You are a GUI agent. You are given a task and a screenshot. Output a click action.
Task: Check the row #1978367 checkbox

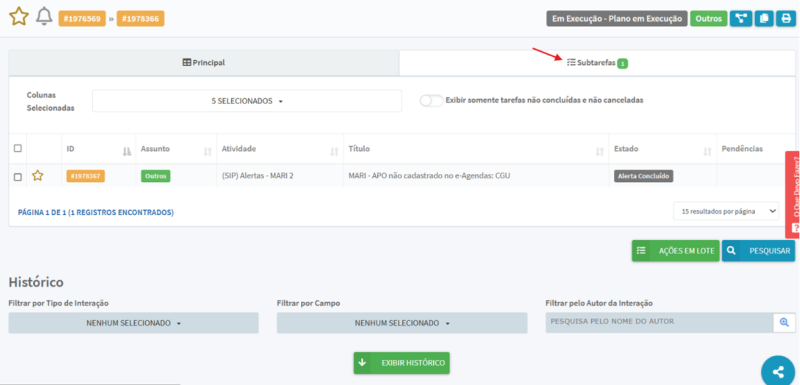tap(18, 176)
